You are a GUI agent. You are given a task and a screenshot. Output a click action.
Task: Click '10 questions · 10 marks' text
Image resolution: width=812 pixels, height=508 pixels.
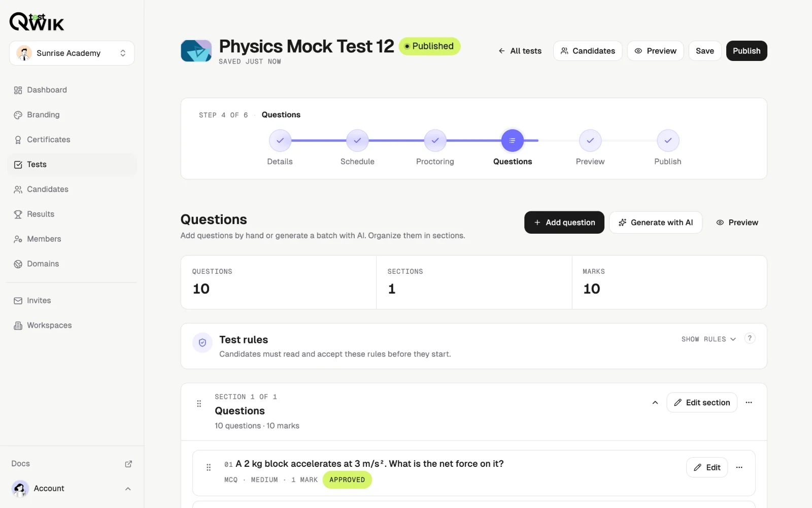tap(257, 426)
